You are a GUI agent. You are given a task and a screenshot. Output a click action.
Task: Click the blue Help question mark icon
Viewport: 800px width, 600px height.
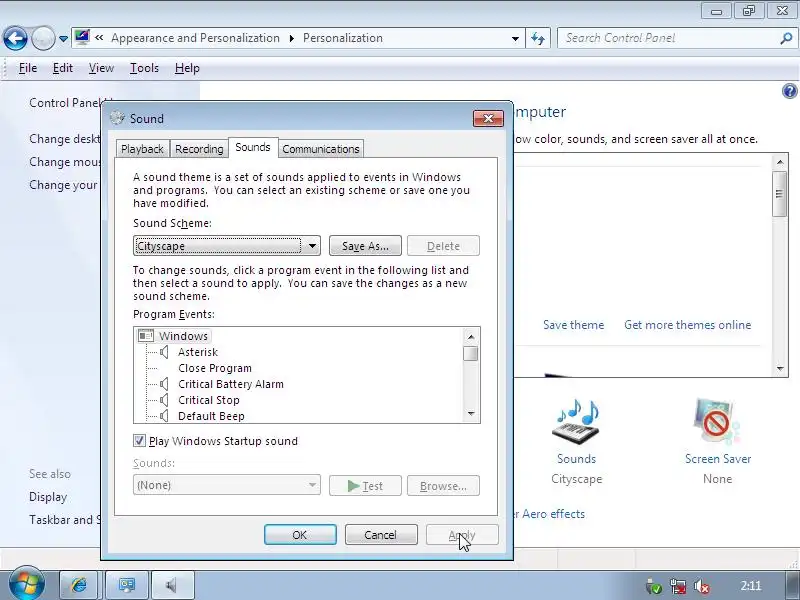pos(789,91)
